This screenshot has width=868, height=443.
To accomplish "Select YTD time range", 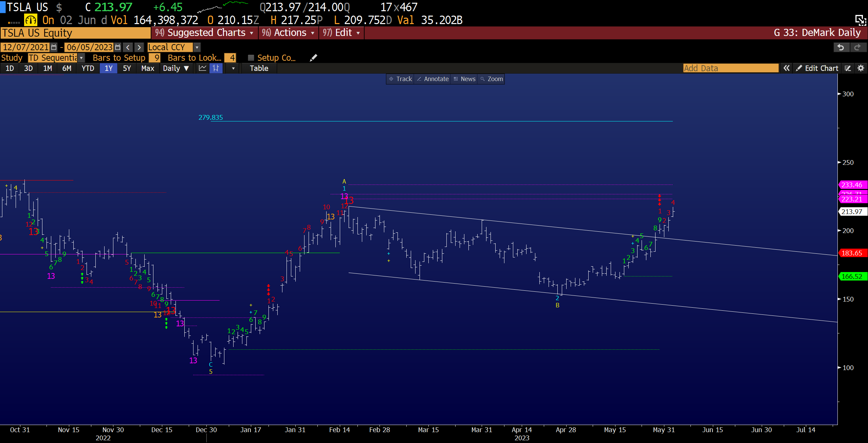I will pos(88,68).
